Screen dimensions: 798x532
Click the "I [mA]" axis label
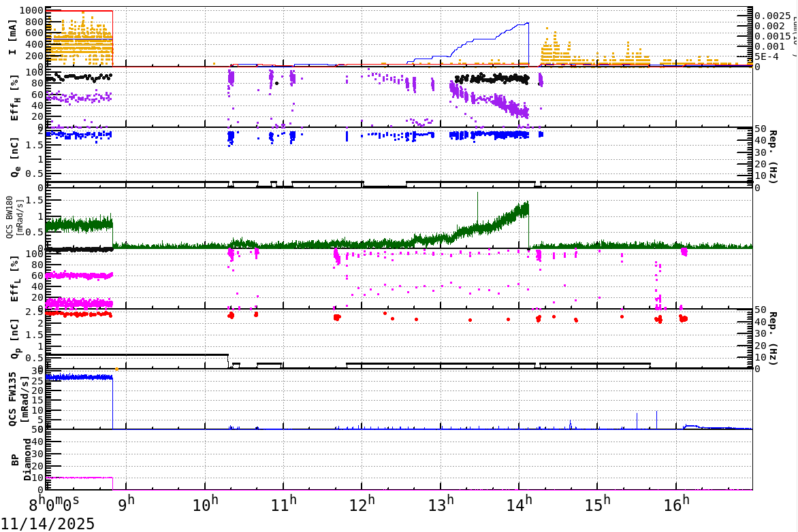[x=13, y=37]
